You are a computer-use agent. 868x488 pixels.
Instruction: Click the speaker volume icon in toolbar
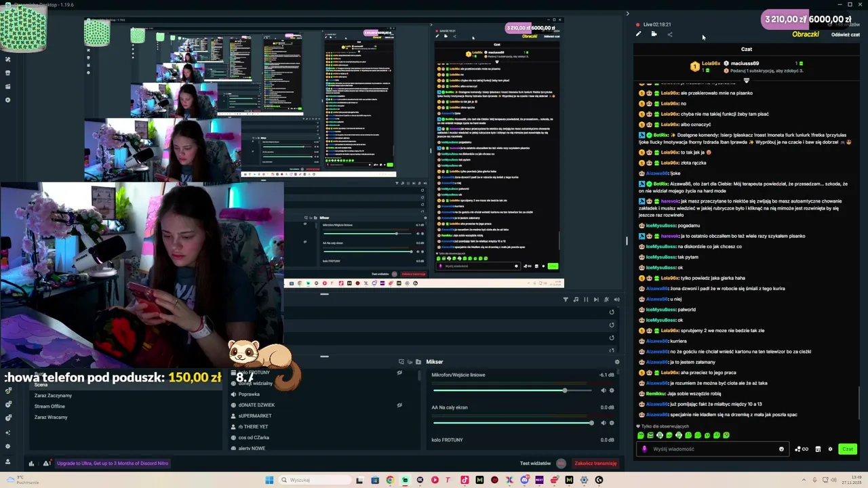tap(616, 300)
